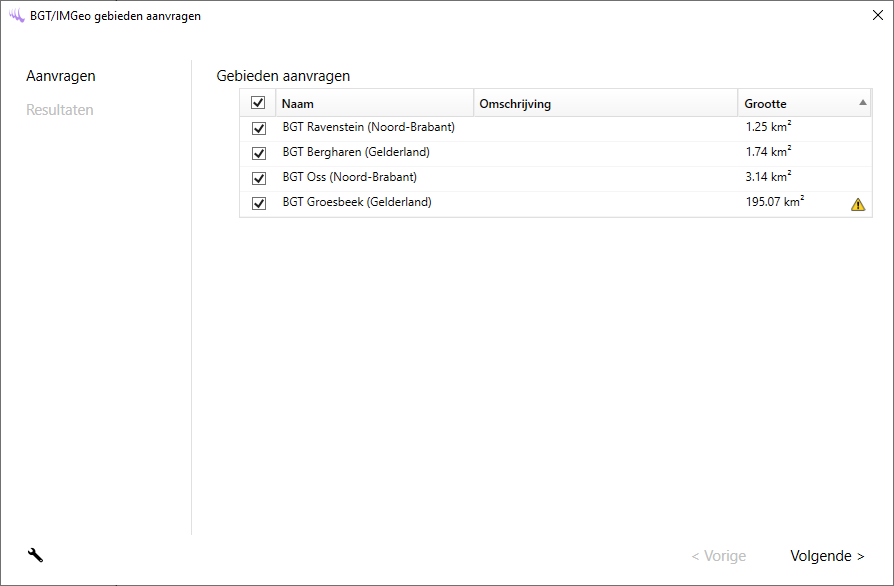Disable the BGT Oss (Noord-Brabant) checkbox
Viewport: 894px width, 586px height.
click(x=259, y=179)
